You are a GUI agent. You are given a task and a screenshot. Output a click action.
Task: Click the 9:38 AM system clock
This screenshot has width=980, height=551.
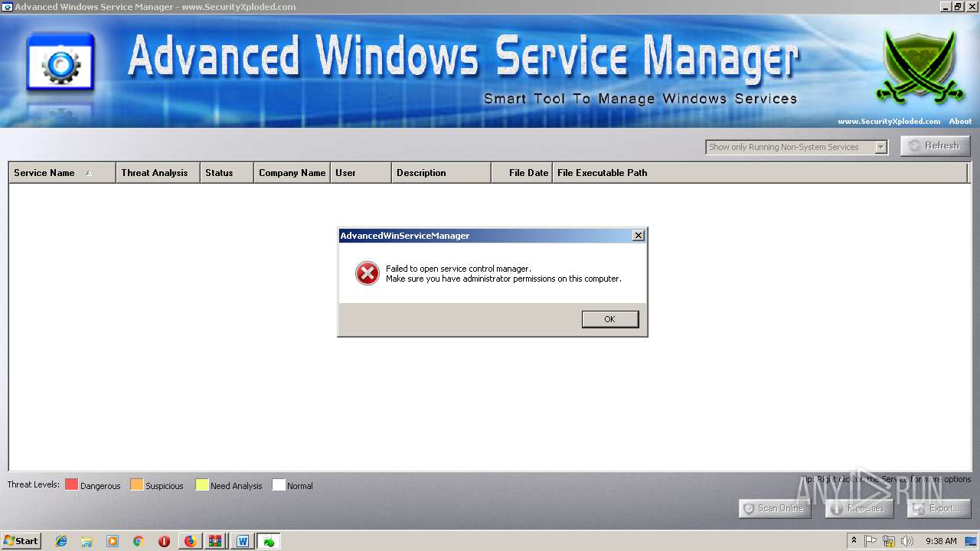pos(941,541)
